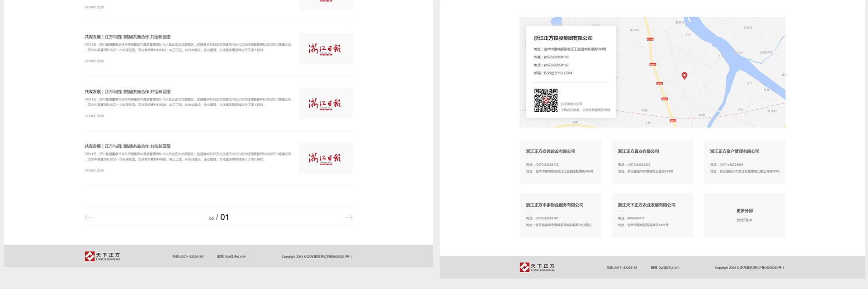The image size is (868, 289).
Task: Click the next page right arrow
Action: (x=349, y=218)
